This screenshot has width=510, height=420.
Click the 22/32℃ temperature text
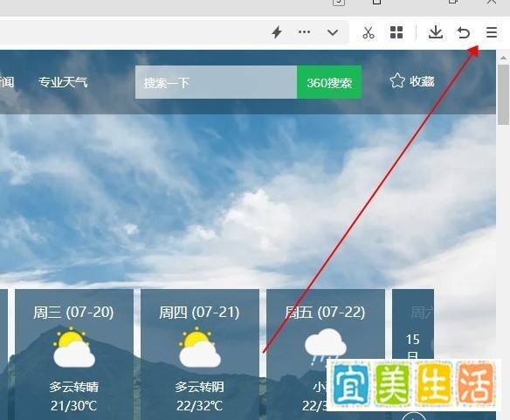pyautogui.click(x=200, y=406)
